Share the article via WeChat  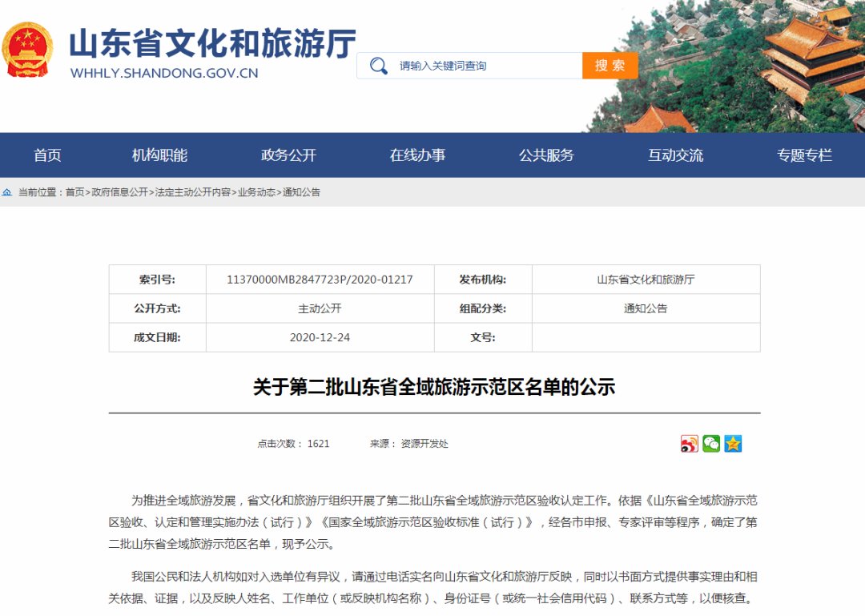coord(712,444)
